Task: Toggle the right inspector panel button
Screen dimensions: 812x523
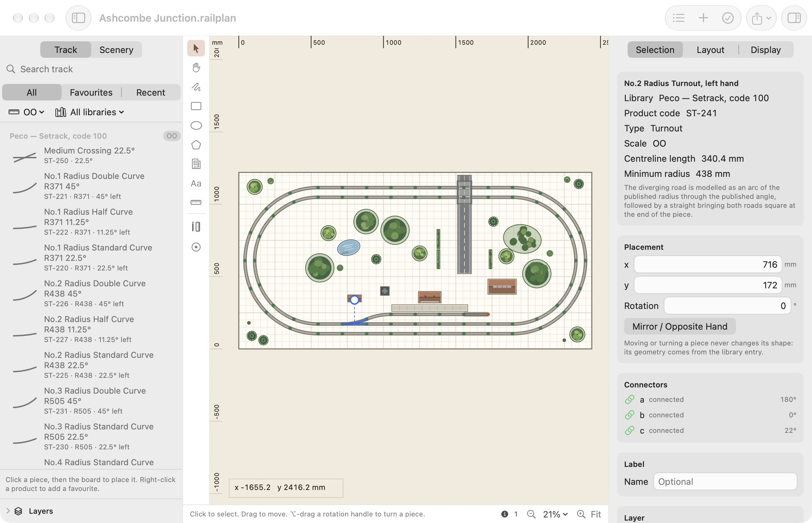Action: (794, 18)
